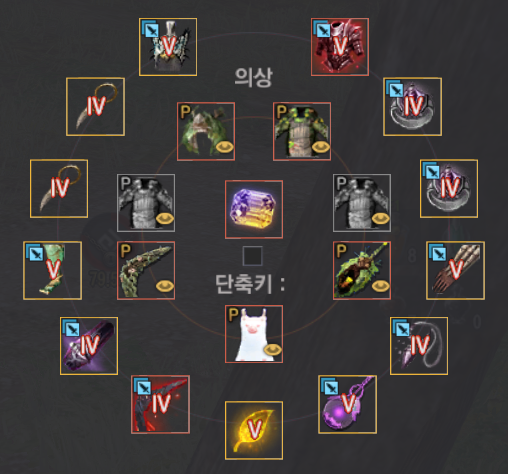Select the golden leaf item slot
The height and width of the screenshot is (474, 508).
coord(254,430)
